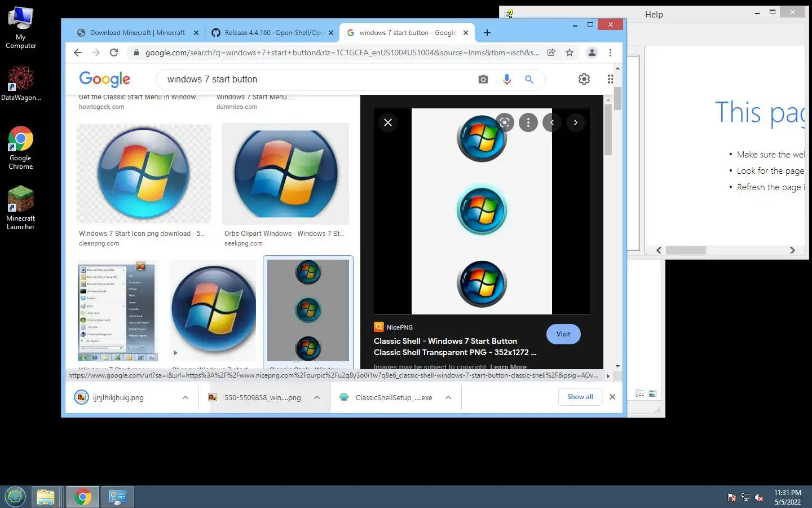Open Chrome profile avatar

pos(592,52)
